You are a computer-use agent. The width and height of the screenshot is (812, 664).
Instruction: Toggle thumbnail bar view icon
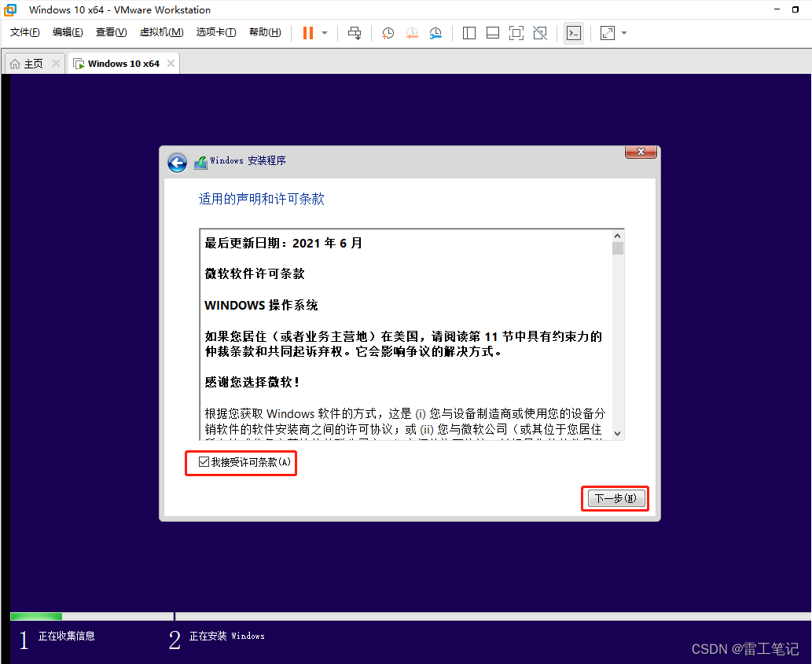coord(493,33)
